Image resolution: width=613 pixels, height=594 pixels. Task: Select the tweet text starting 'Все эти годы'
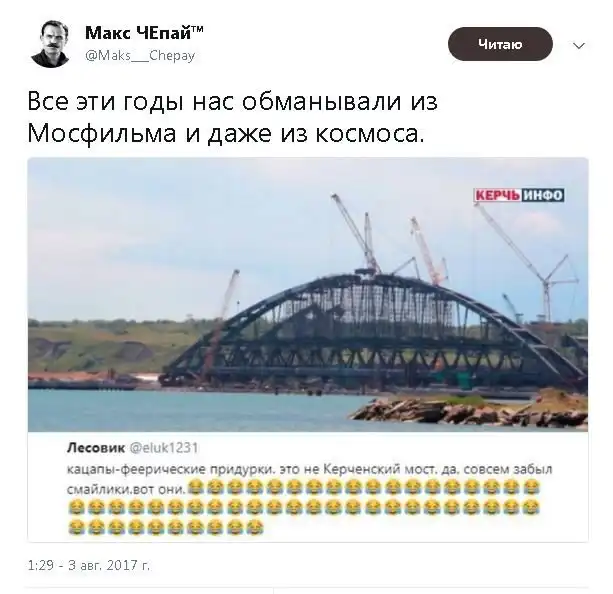[x=232, y=118]
